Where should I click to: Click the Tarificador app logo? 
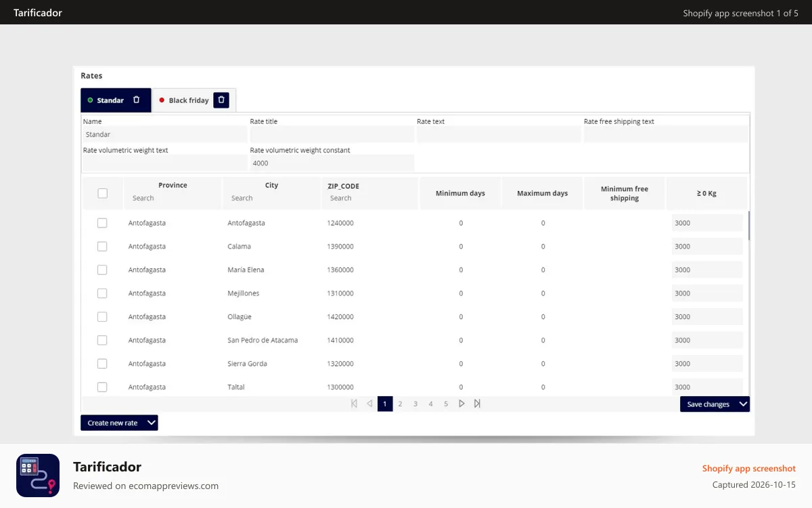(38, 475)
